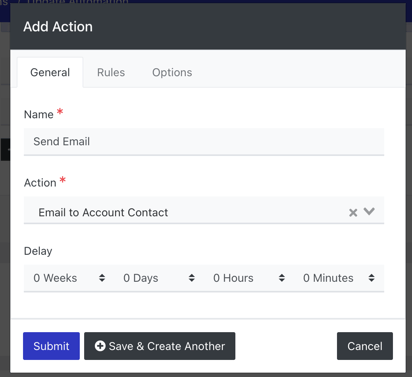This screenshot has width=412, height=377.
Task: Open the Weeks delay selector arrows
Action: pyautogui.click(x=102, y=278)
